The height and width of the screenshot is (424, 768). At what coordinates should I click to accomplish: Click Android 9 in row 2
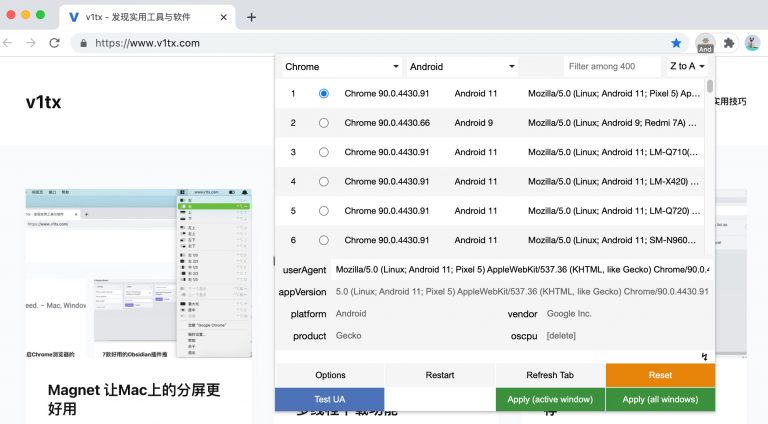pyautogui.click(x=474, y=123)
